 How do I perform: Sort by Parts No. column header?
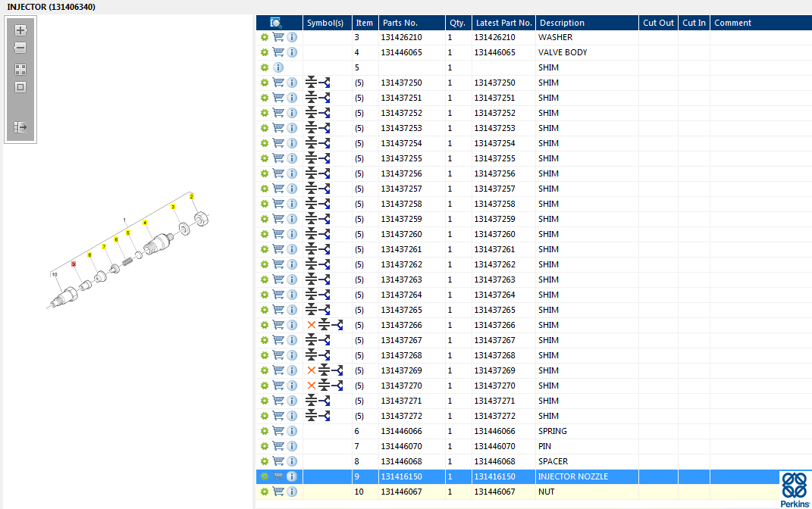412,23
